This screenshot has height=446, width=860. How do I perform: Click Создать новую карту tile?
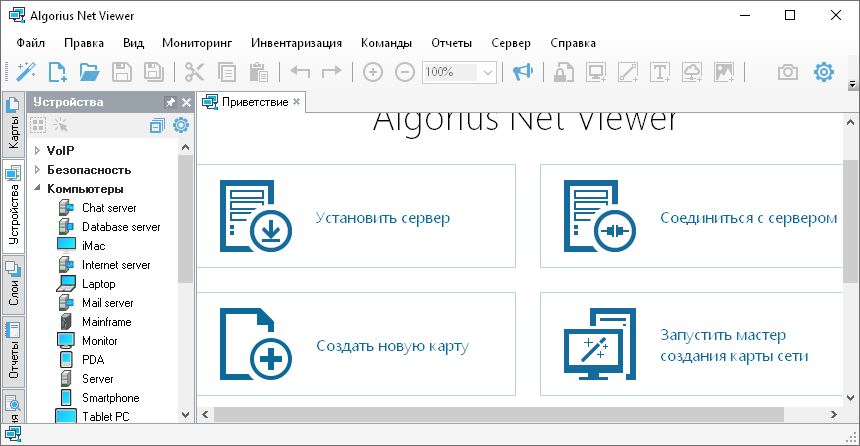(356, 346)
